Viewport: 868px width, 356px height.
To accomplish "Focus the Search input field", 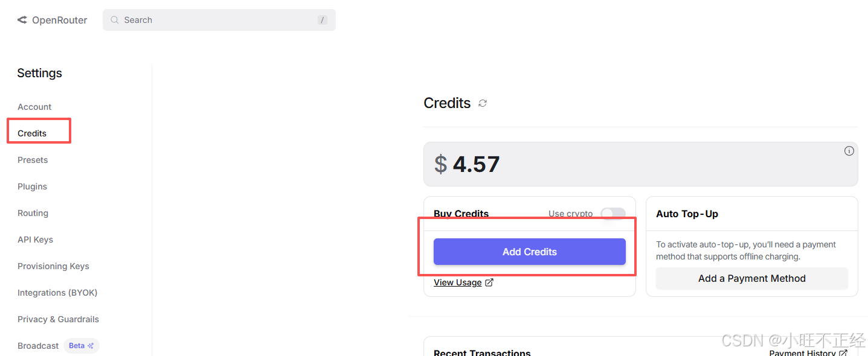I will pos(217,20).
